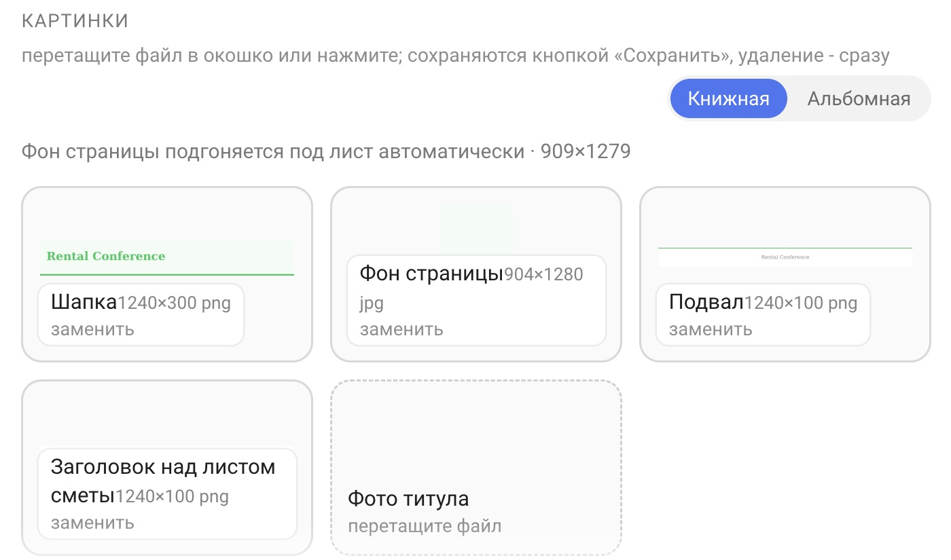
Task: Click the "Подвал" card label
Action: [x=706, y=303]
